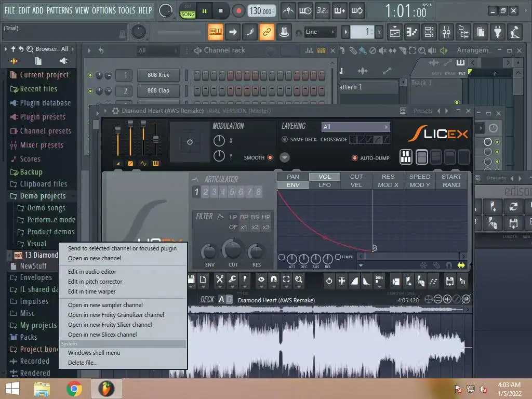Open the mixer icon in top toolbar
Viewport: 532px width, 399px height.
446,32
